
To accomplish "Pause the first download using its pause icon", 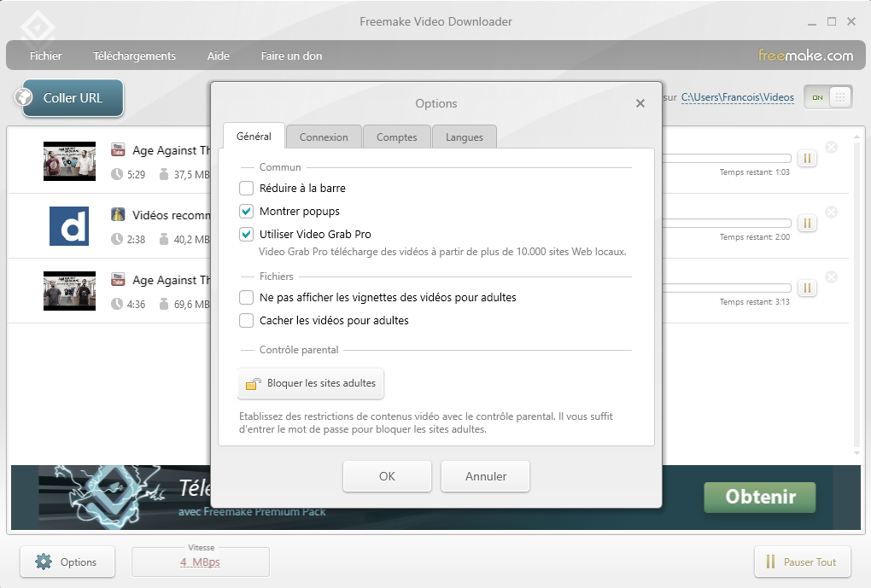I will (x=806, y=158).
